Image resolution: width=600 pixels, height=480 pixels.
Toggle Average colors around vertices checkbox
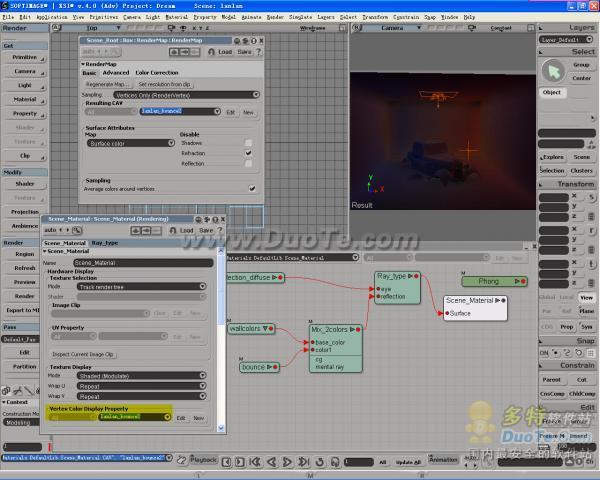[x=252, y=188]
